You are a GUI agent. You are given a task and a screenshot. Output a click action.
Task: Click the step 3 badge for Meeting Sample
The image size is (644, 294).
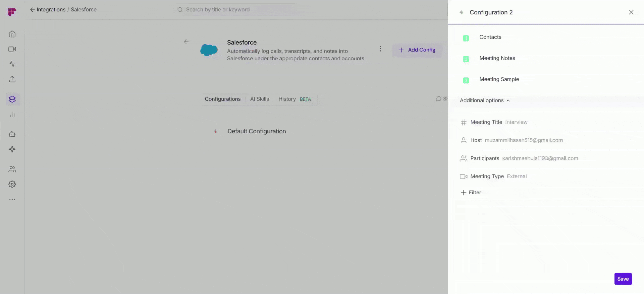[x=466, y=80]
